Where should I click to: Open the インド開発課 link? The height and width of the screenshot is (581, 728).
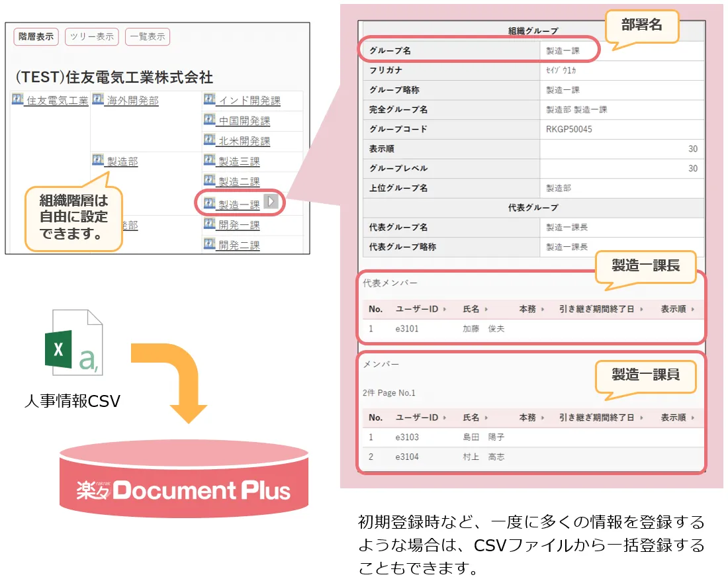click(x=250, y=100)
